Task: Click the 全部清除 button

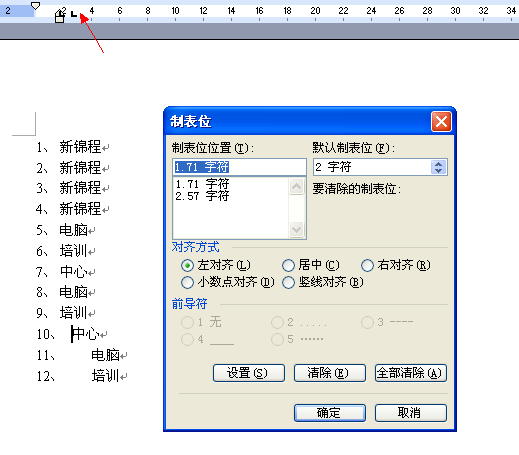Action: point(411,373)
